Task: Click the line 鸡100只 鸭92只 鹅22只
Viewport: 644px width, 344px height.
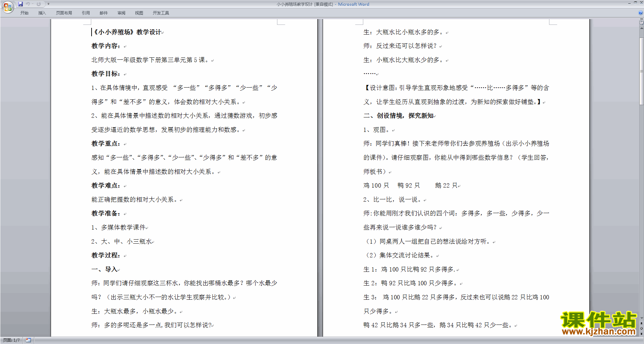Action: [410, 186]
